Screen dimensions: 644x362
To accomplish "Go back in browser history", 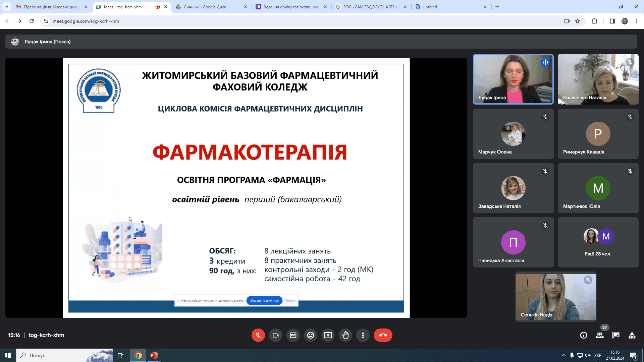I will 7,21.
